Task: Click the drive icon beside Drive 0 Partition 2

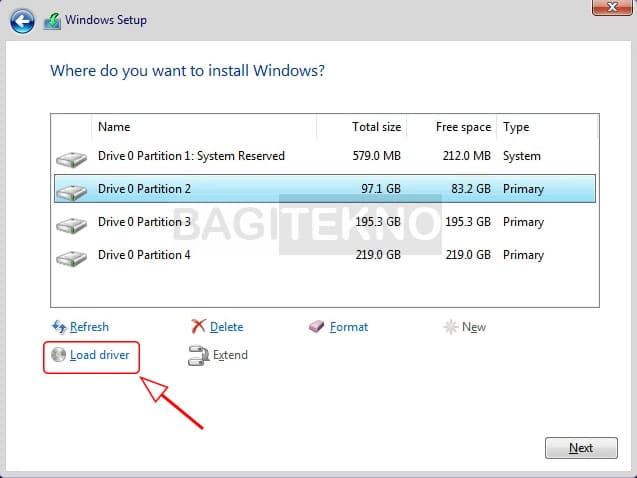Action: pos(71,192)
